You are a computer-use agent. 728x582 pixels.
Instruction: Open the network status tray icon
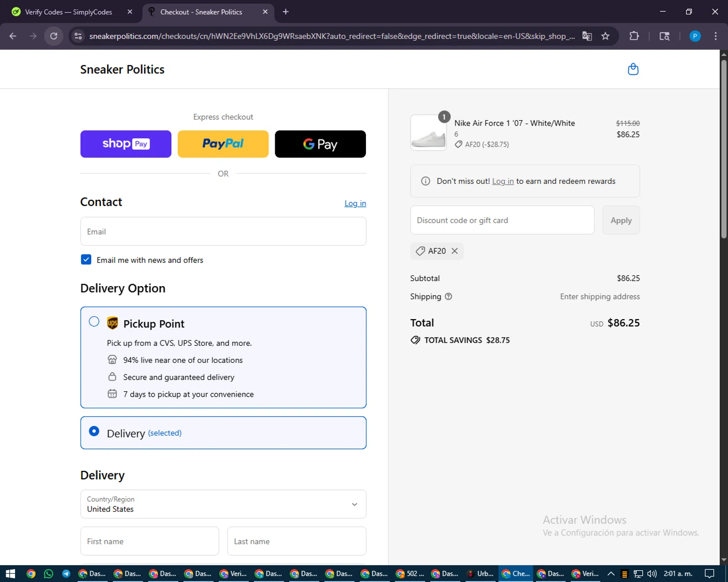click(638, 574)
